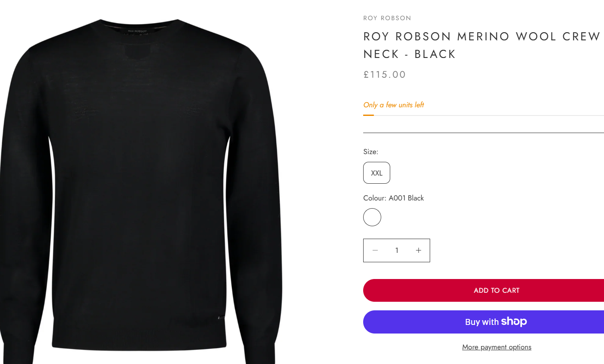
Task: Increase quantity with the plus icon
Action: pos(419,250)
